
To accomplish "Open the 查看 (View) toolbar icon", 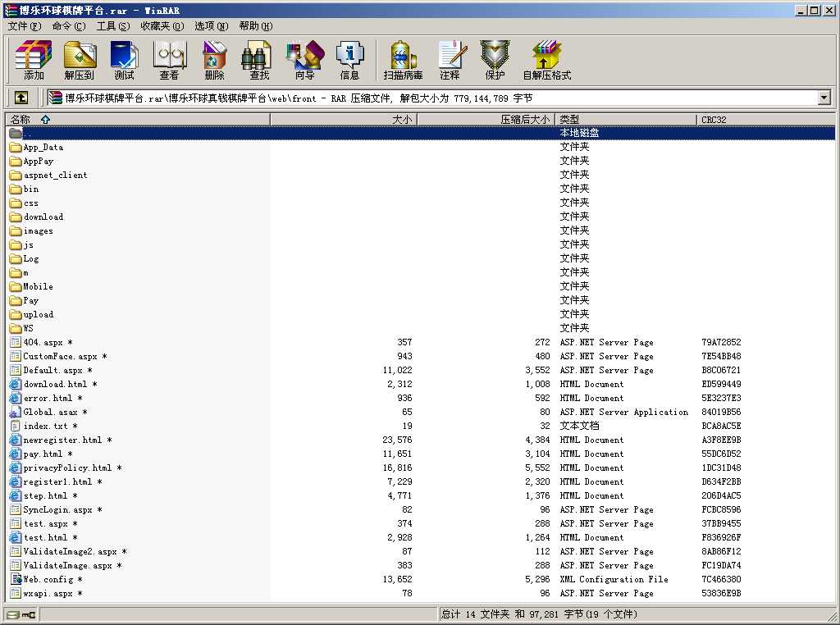I will [169, 60].
